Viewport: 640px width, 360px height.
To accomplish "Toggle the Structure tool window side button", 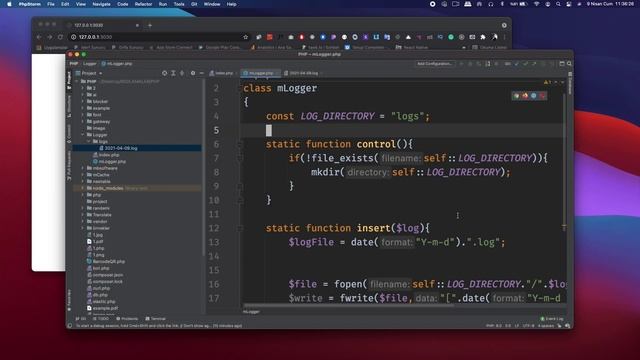I will click(69, 107).
